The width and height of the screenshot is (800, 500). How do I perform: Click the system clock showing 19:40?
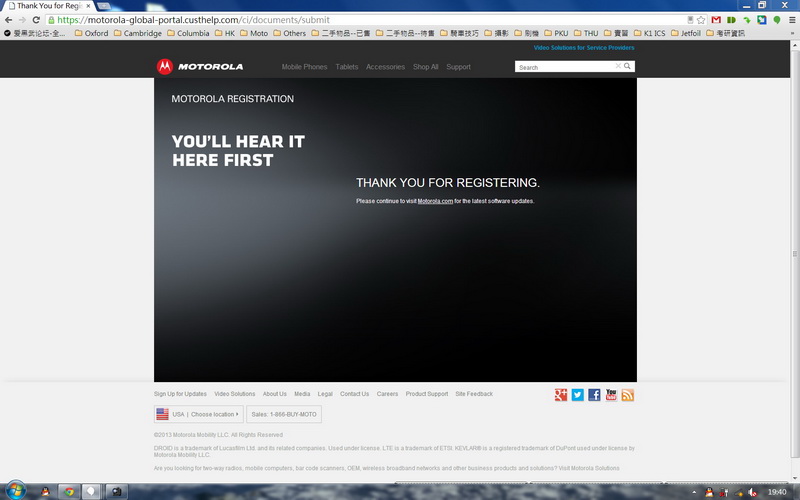tap(777, 492)
